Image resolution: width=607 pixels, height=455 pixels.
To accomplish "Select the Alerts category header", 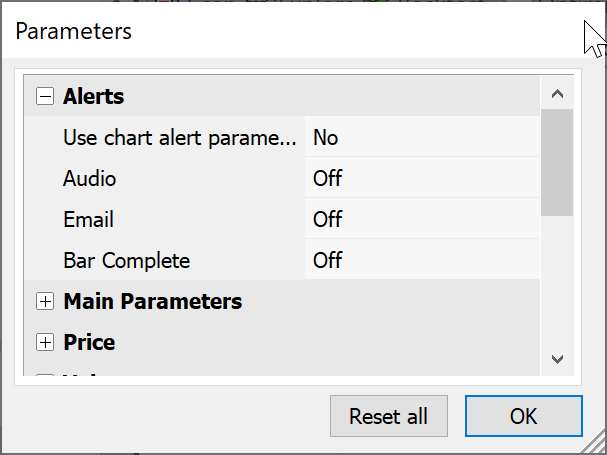I will tap(94, 97).
